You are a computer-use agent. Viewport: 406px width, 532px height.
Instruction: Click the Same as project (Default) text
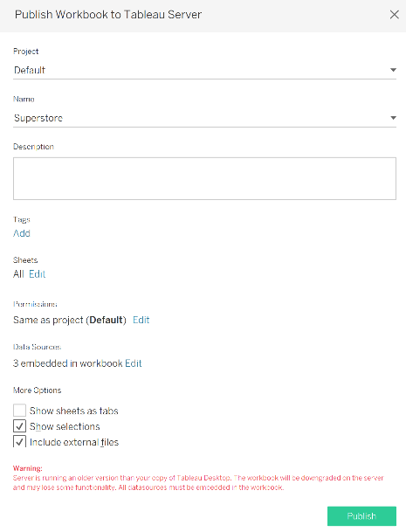point(70,320)
